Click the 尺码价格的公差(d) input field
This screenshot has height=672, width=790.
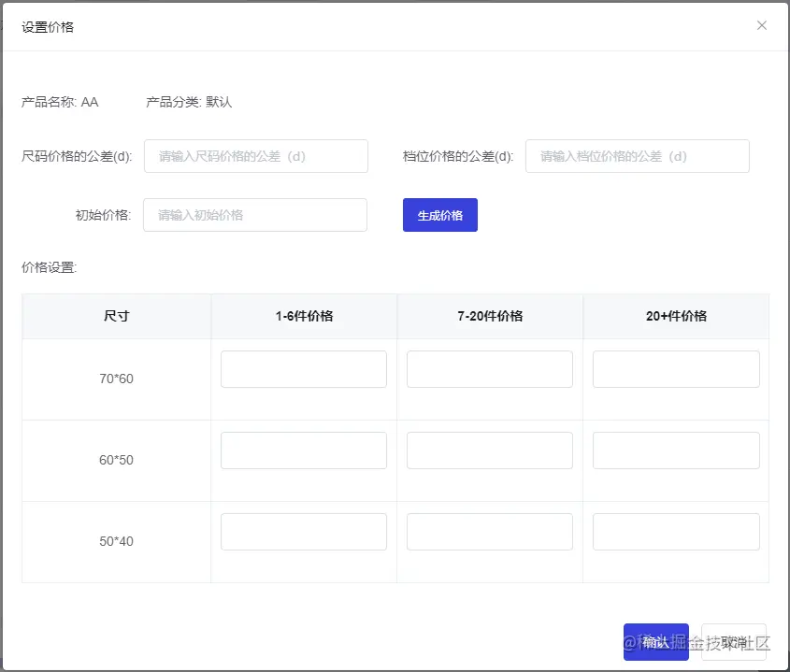256,156
